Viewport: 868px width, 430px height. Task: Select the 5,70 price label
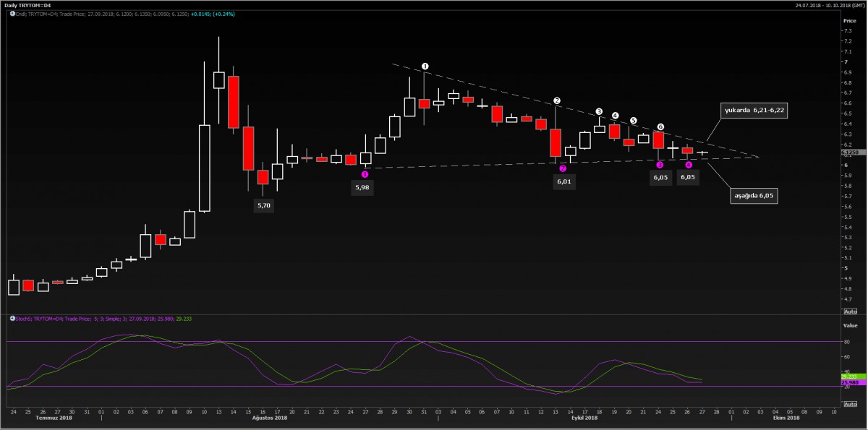click(x=264, y=205)
